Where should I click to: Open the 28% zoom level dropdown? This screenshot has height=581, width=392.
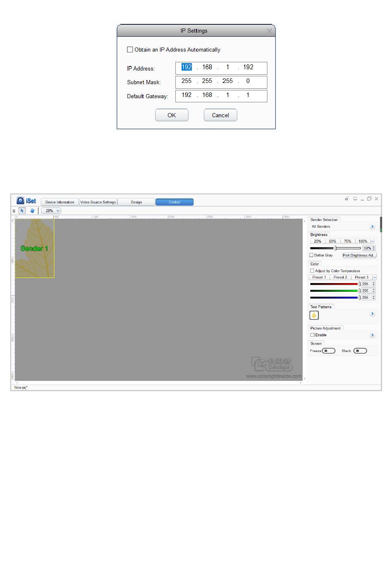point(51,211)
